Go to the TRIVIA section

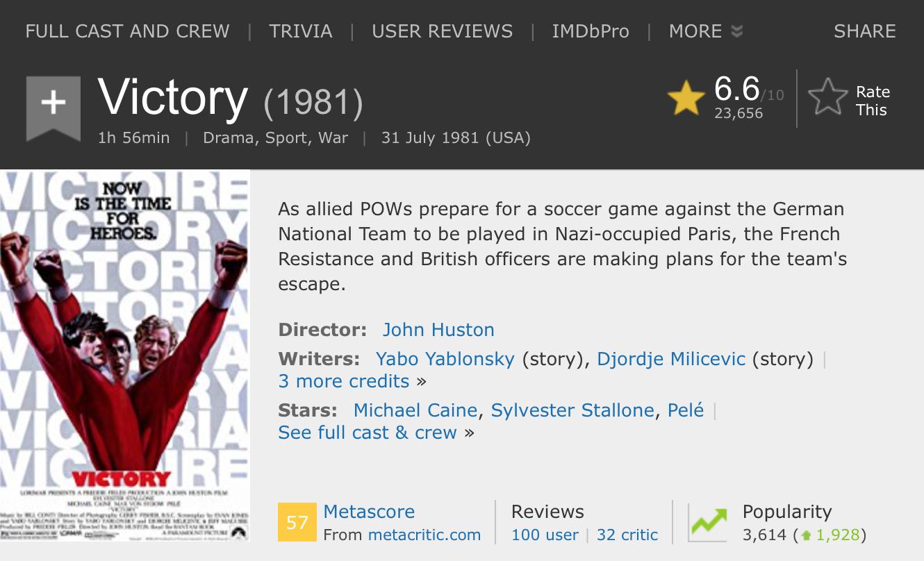tap(300, 31)
